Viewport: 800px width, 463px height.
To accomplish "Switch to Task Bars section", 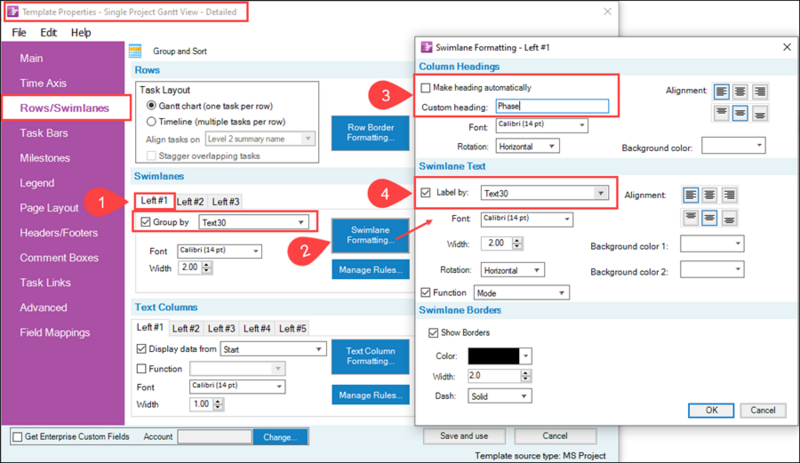I will (44, 133).
